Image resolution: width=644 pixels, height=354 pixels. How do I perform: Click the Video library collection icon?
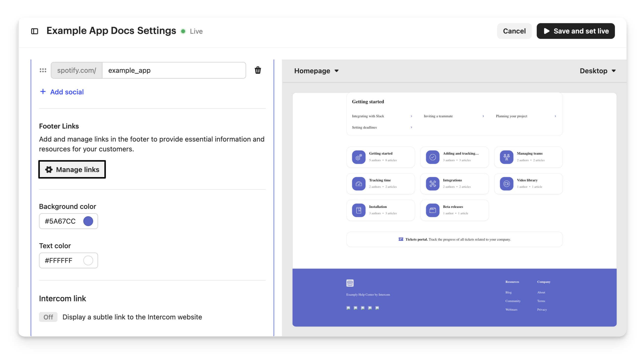507,184
